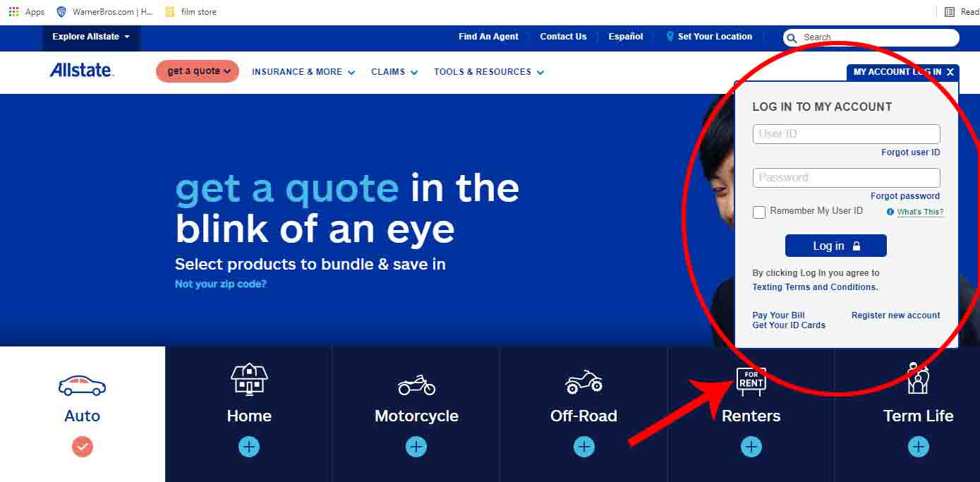This screenshot has width=980, height=482.
Task: Add Term Life with its plus button
Action: [x=918, y=447]
